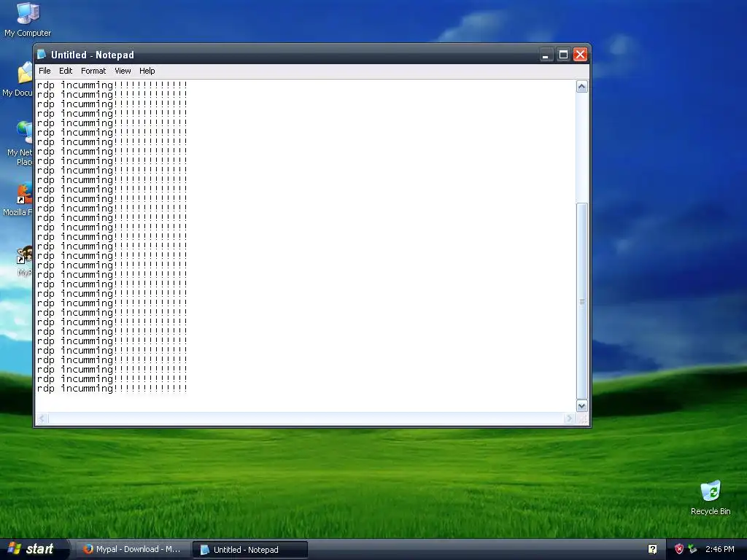Viewport: 747px width, 560px height.
Task: Select the My Documents desktop icon
Action: [x=18, y=80]
